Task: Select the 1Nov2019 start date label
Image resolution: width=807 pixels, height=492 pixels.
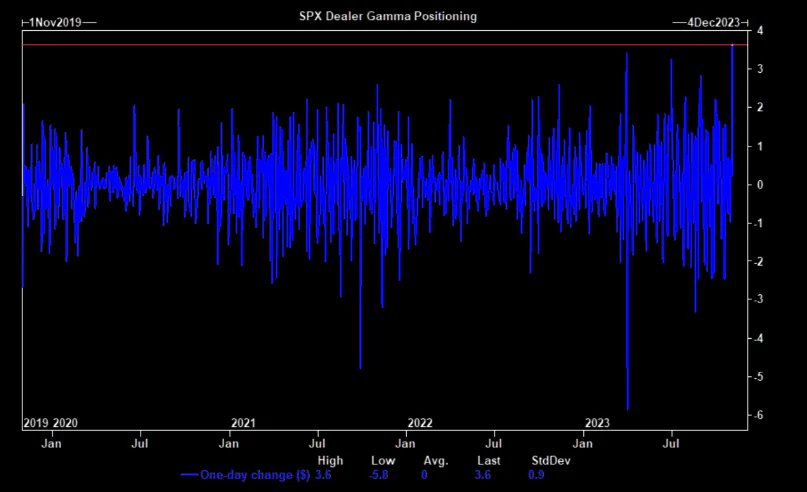Action: 54,20
